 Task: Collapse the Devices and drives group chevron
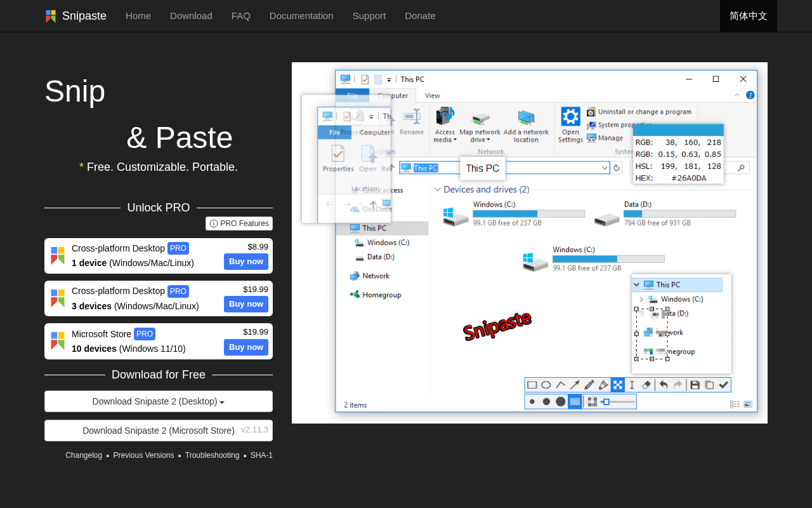click(x=438, y=189)
